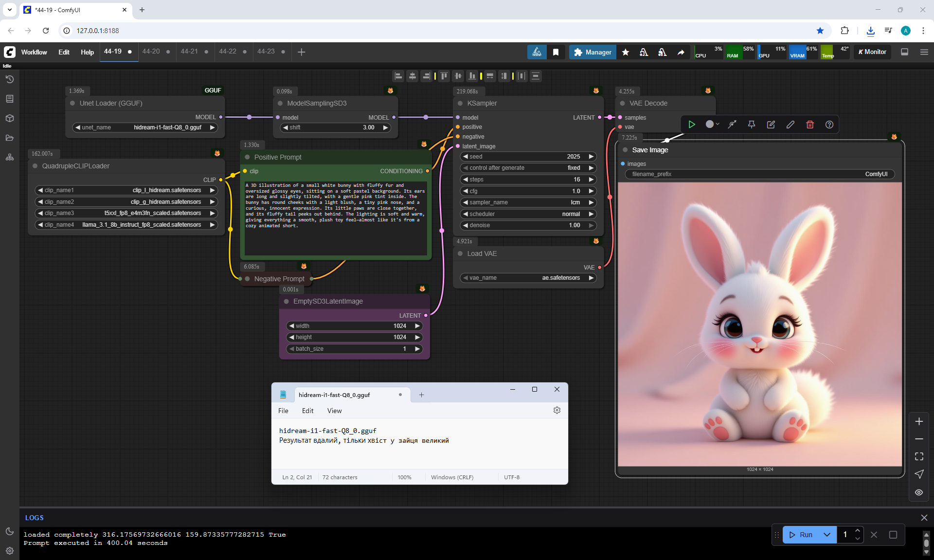Click the denoise value slider
This screenshot has height=560, width=934.
[x=528, y=225]
